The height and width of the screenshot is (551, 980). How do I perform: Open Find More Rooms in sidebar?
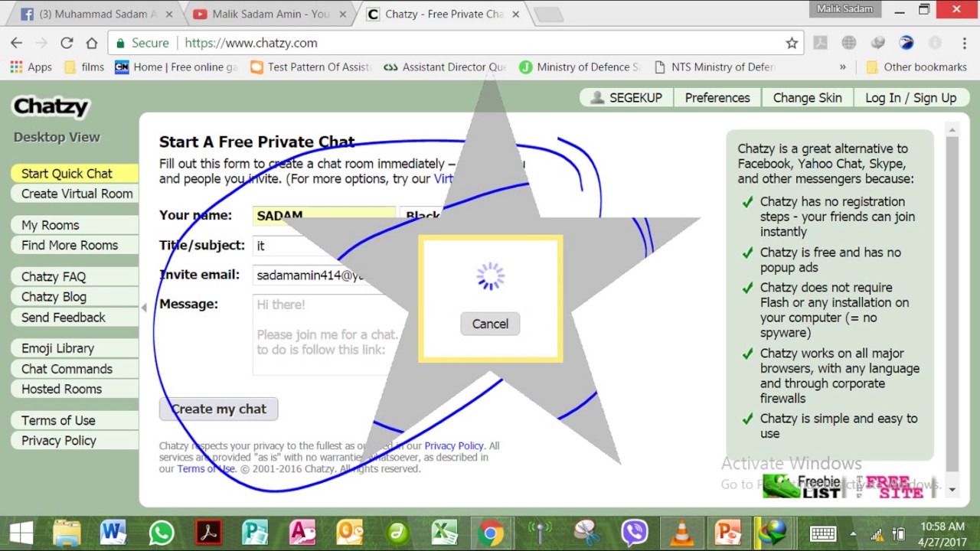pyautogui.click(x=74, y=245)
